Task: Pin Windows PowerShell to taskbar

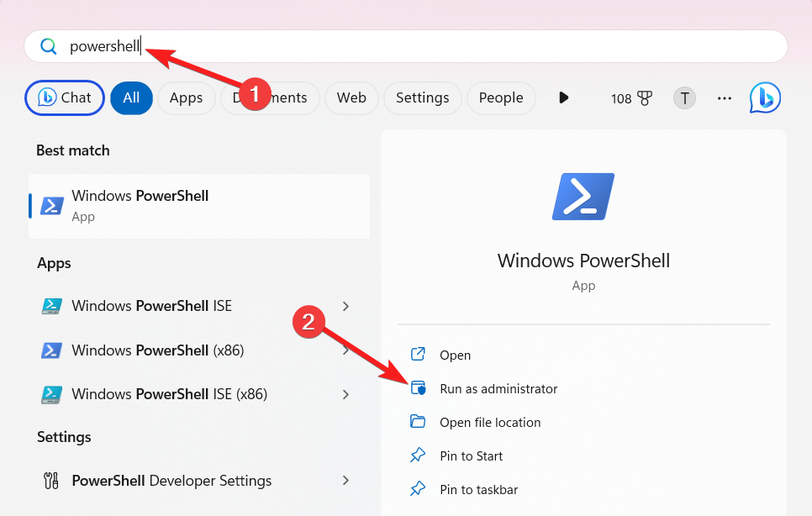Action: pos(479,488)
